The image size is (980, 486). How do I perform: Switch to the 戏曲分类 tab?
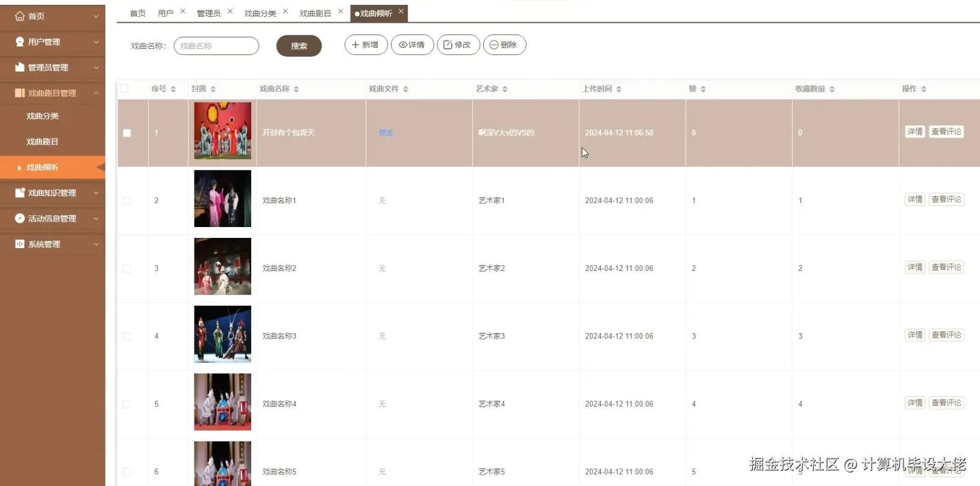click(x=260, y=13)
